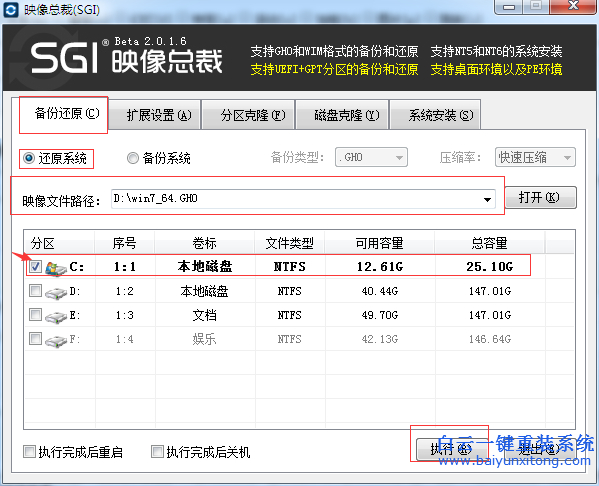
Task: Enable 执行完成后关机 option
Action: coord(157,452)
